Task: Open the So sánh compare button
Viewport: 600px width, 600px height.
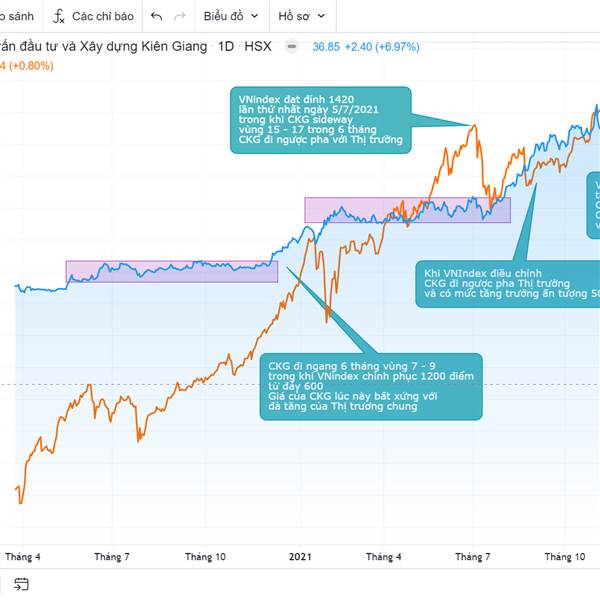Action: click(17, 17)
